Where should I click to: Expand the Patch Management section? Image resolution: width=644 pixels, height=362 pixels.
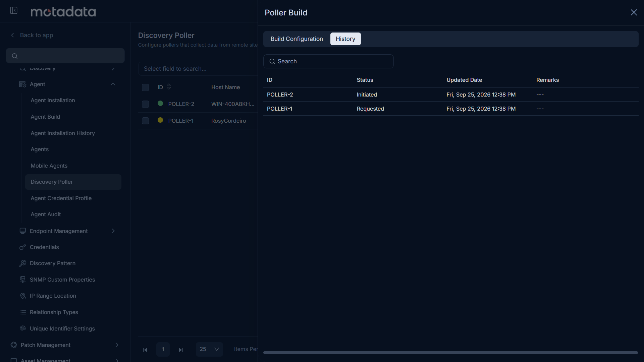coord(117,345)
